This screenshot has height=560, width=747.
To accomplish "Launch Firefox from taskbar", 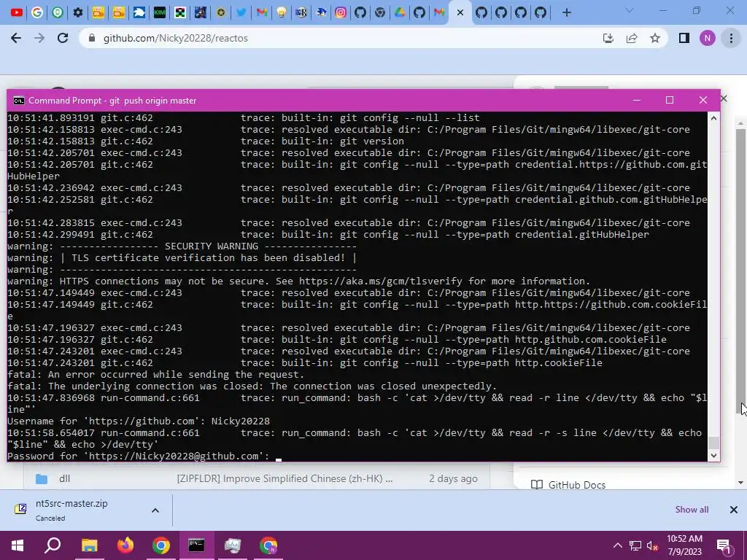I will point(125,545).
